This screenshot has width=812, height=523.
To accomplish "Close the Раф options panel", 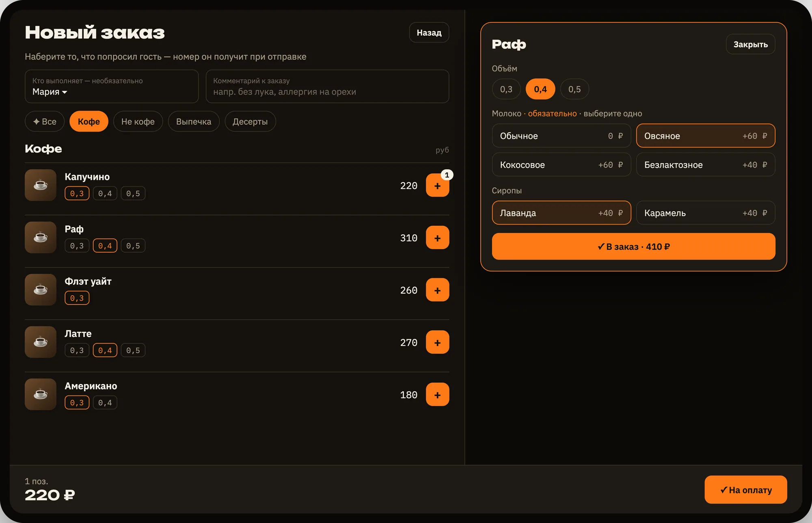I will click(750, 44).
